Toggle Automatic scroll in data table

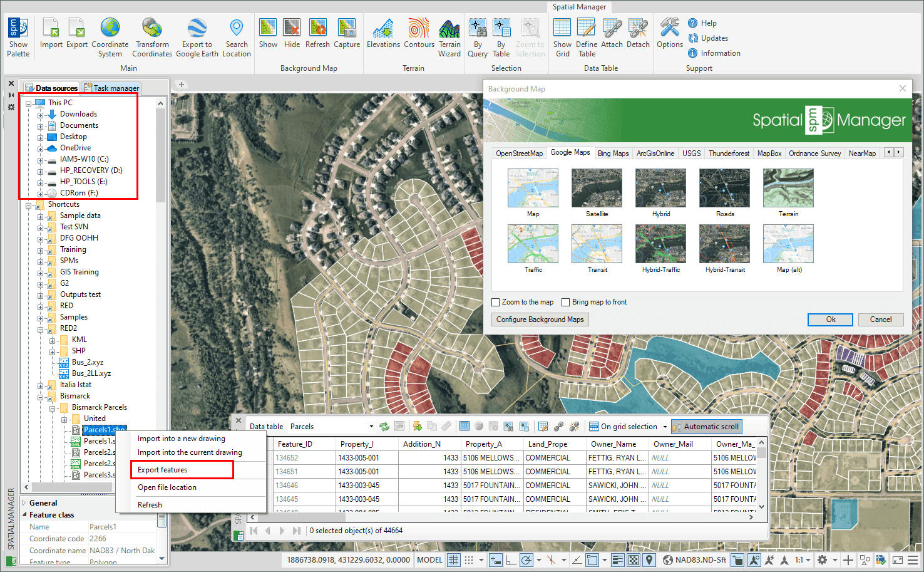(x=707, y=427)
